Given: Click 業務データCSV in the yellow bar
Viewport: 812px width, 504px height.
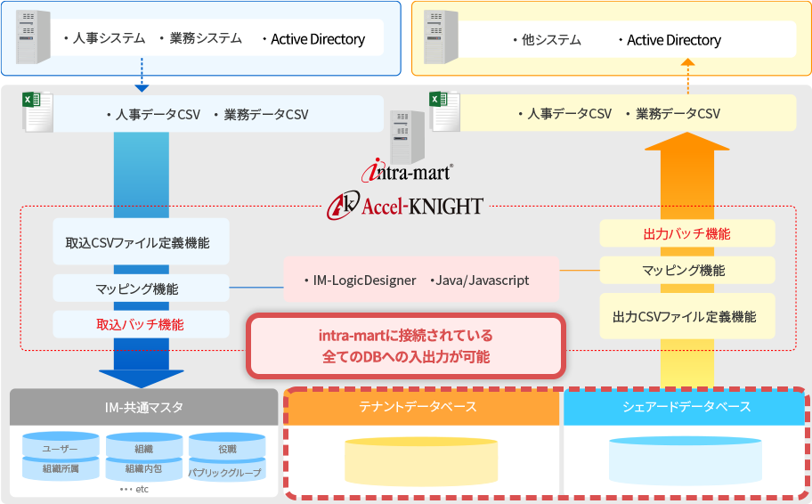Looking at the screenshot, I should [678, 113].
